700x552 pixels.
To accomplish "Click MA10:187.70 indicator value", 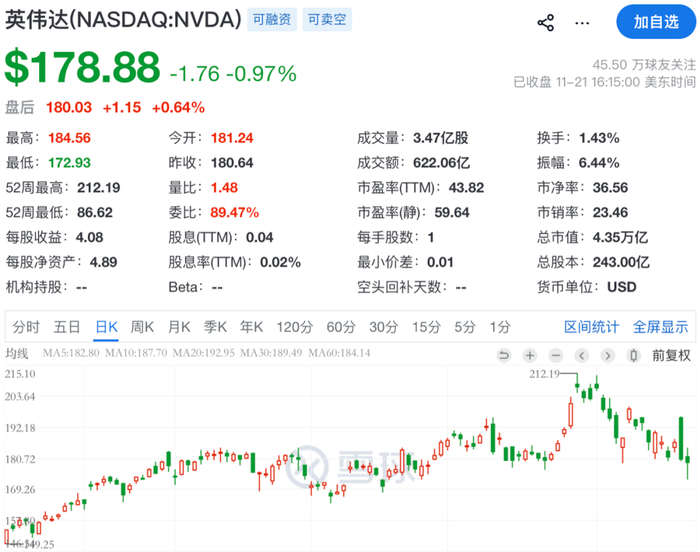I will pyautogui.click(x=136, y=353).
